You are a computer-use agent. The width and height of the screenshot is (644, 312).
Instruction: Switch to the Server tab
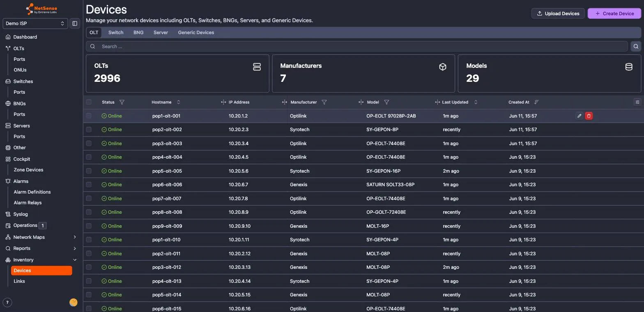click(x=161, y=32)
